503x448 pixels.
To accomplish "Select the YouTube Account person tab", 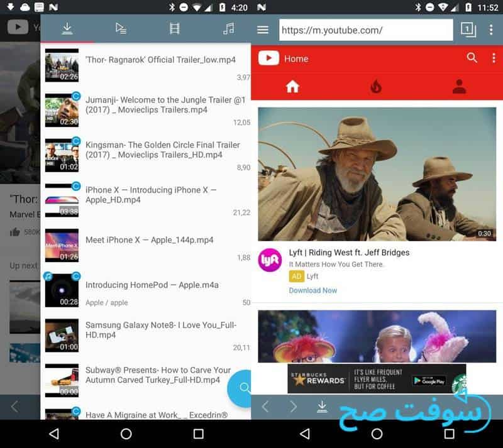I will [x=460, y=86].
